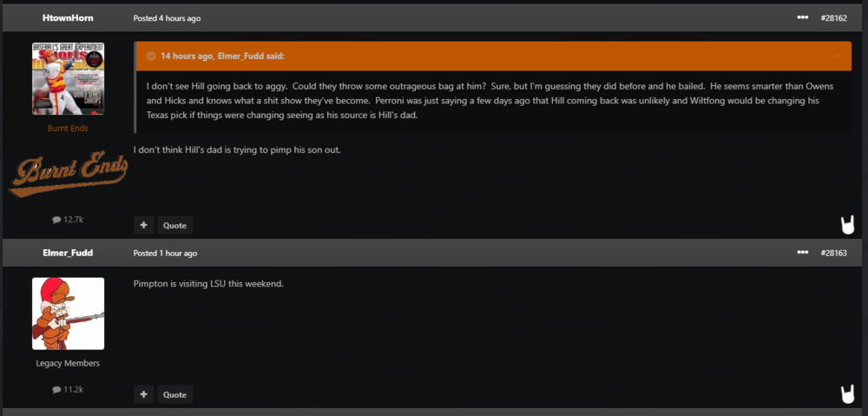Open permalink #28163
Image resolution: width=868 pixels, height=416 pixels.
point(833,253)
